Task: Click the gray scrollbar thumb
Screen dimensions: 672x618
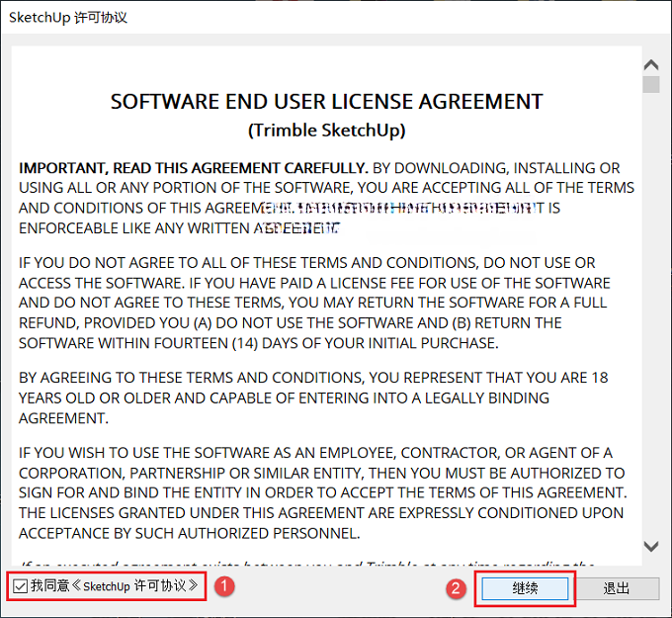Action: click(x=651, y=84)
